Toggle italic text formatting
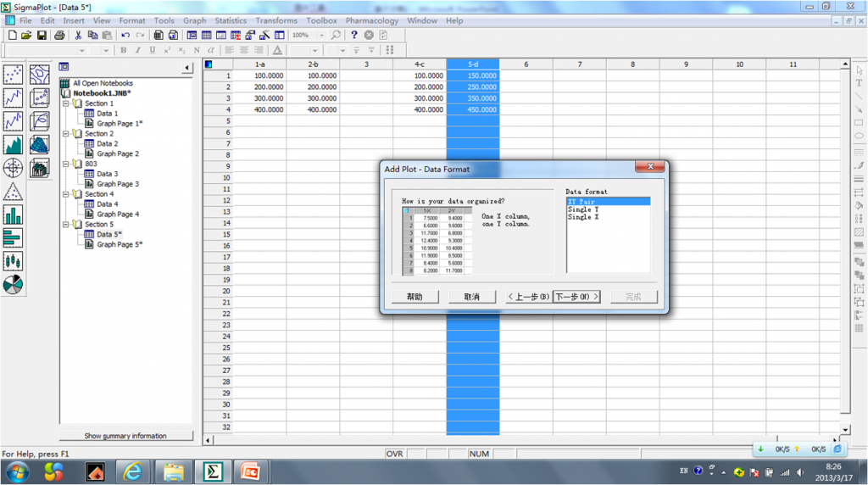The image size is (868, 485). click(x=138, y=50)
